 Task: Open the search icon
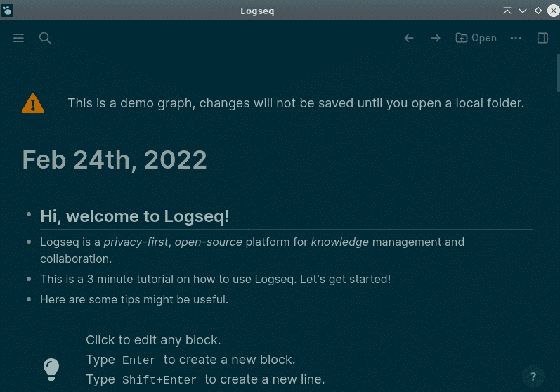[45, 38]
